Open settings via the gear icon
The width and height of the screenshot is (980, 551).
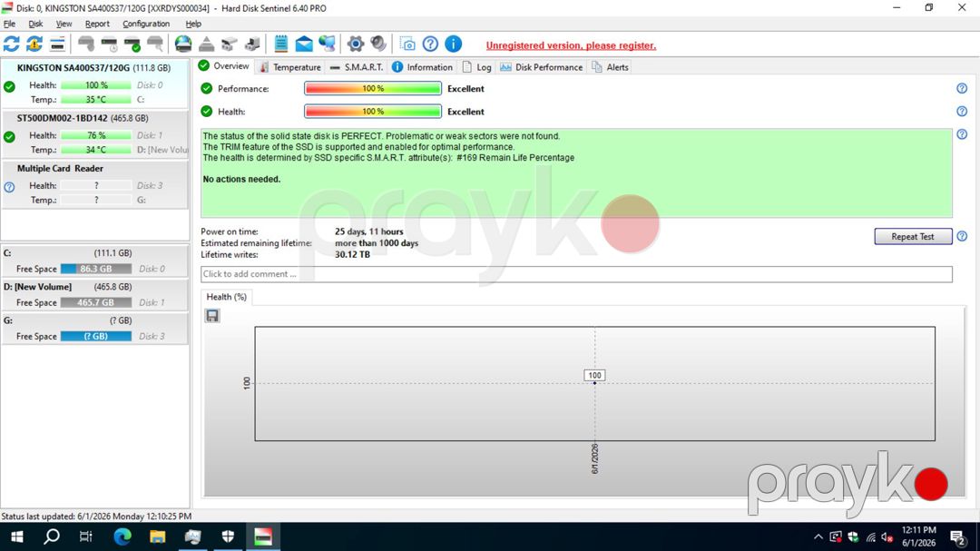(356, 44)
